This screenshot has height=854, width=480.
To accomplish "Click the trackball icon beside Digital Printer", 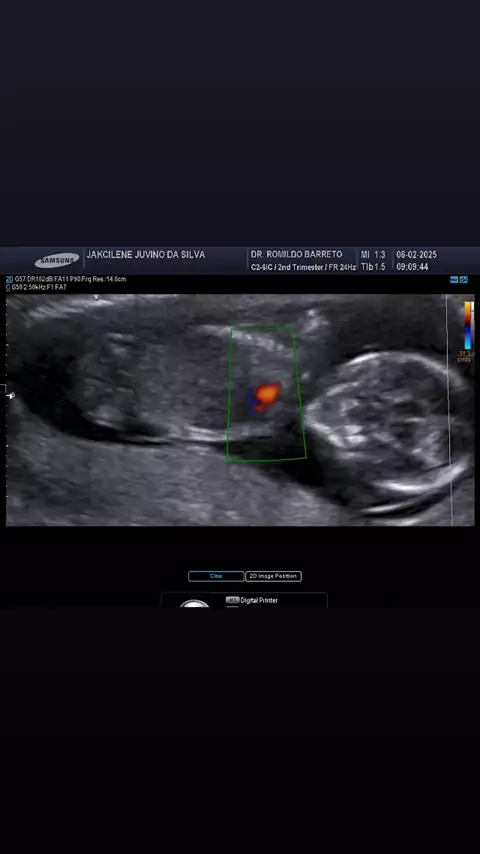I will click(x=195, y=603).
